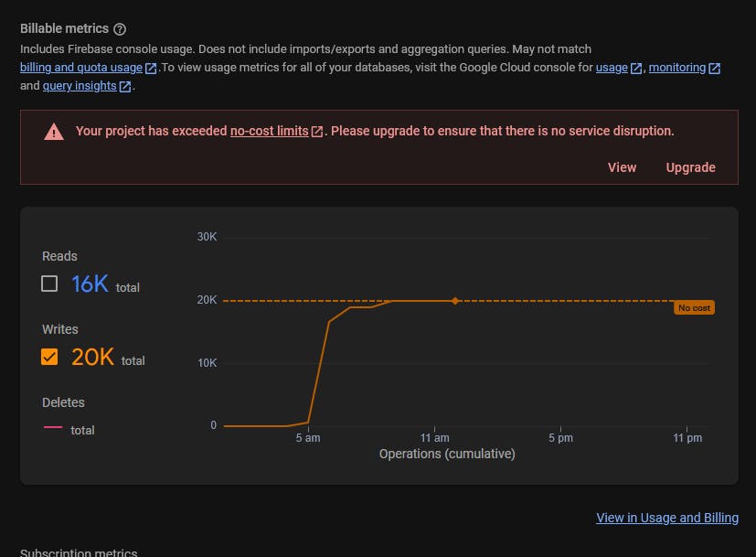Click external-link icon next to usage link

point(636,68)
